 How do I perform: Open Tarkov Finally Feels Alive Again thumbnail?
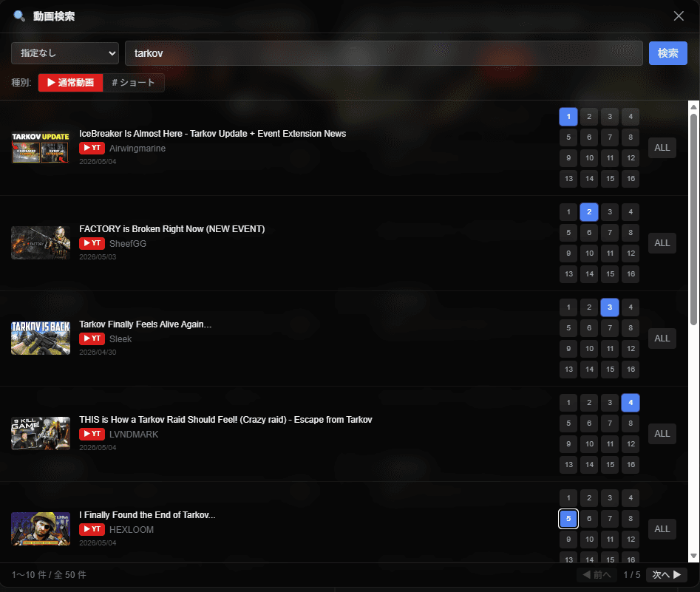click(41, 338)
